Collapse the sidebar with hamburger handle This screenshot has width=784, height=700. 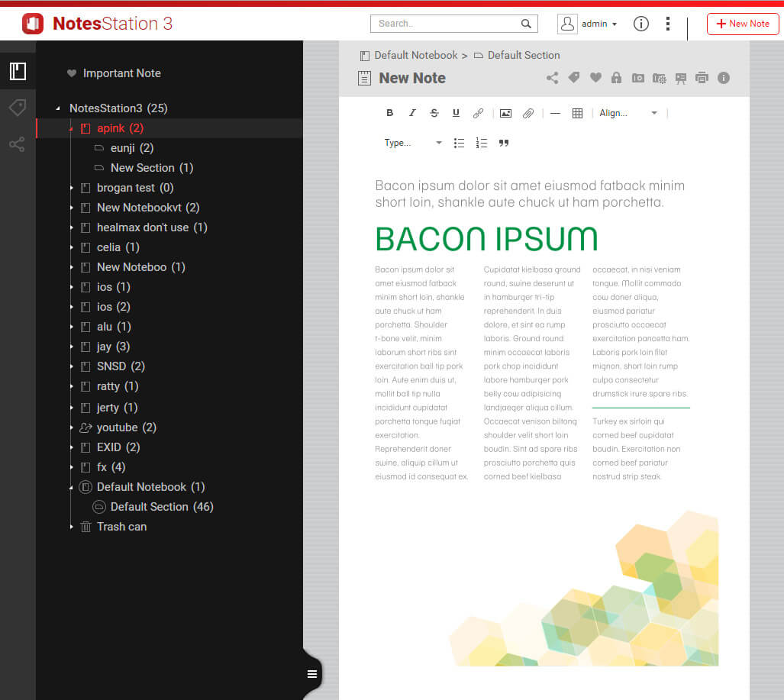tap(312, 674)
